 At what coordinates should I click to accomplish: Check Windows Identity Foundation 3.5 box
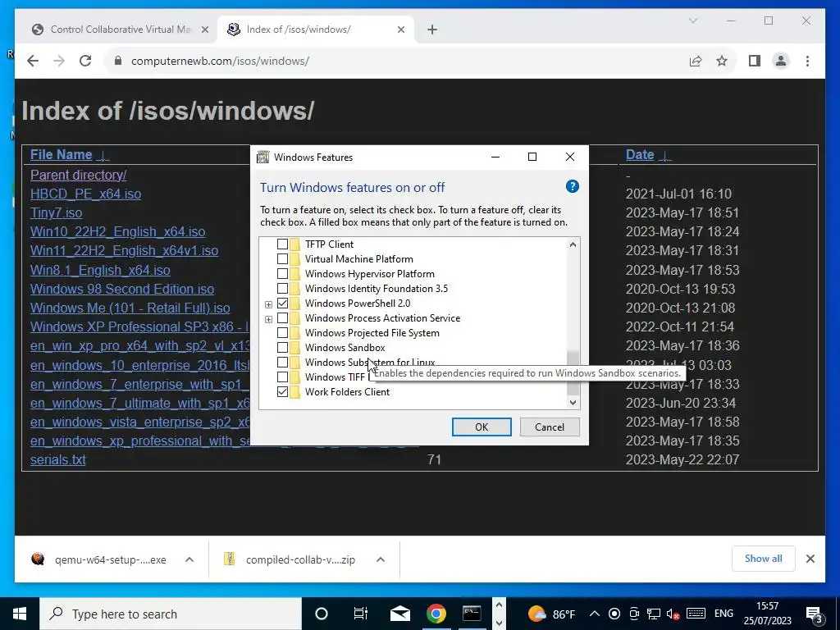pos(282,288)
